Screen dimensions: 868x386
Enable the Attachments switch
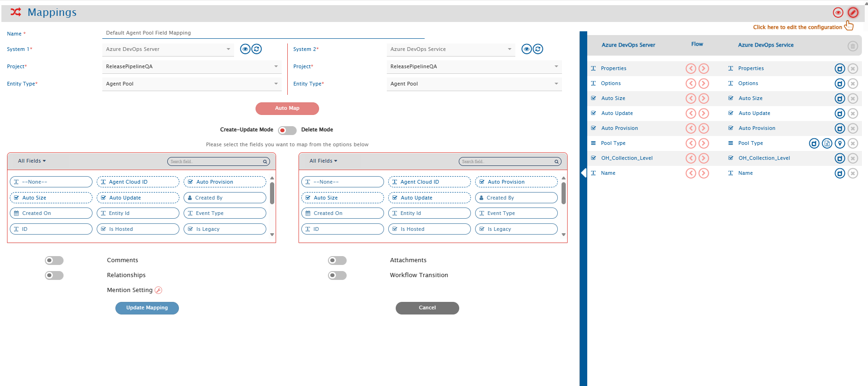tap(337, 260)
